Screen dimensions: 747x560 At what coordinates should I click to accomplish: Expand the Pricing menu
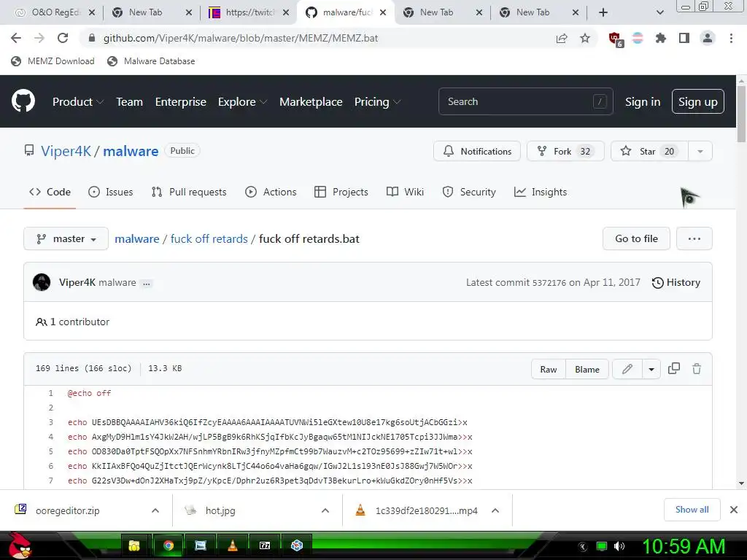[377, 102]
